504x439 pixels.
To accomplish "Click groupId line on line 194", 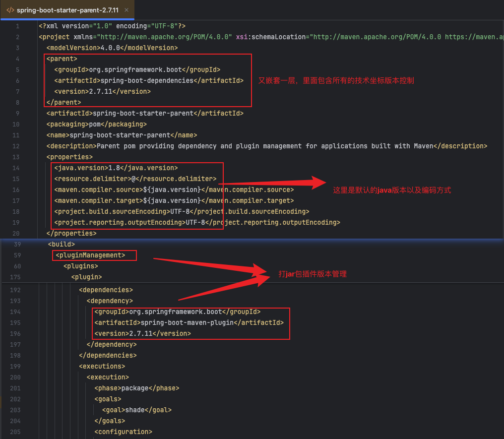I will [x=178, y=312].
